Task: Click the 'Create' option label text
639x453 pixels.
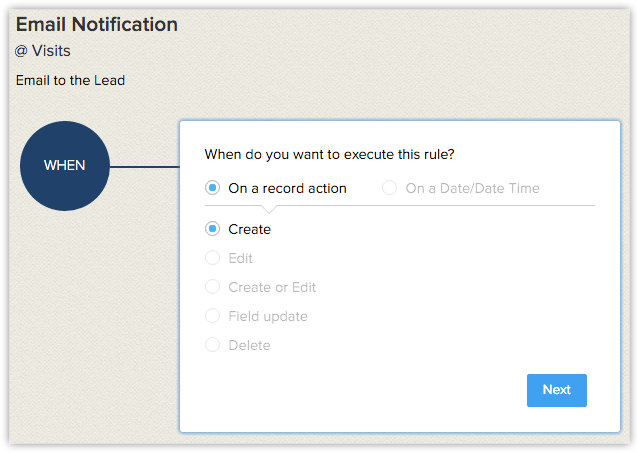Action: click(249, 229)
